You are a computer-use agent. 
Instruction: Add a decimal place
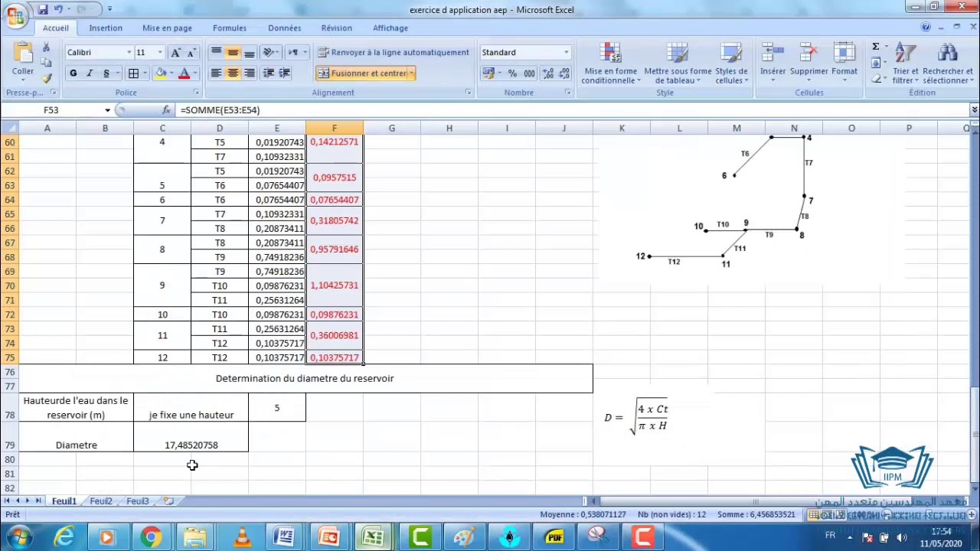(548, 73)
